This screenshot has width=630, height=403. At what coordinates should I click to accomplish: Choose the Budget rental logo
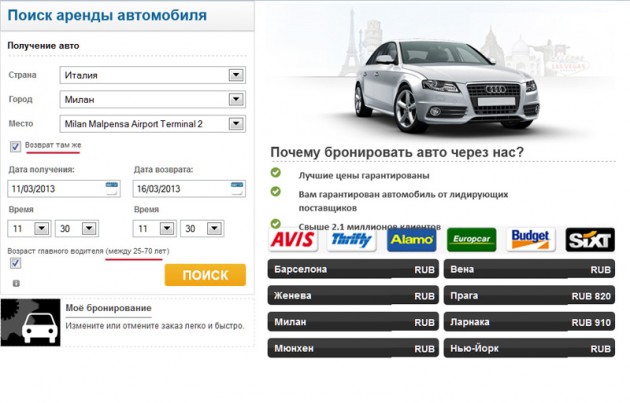click(530, 240)
